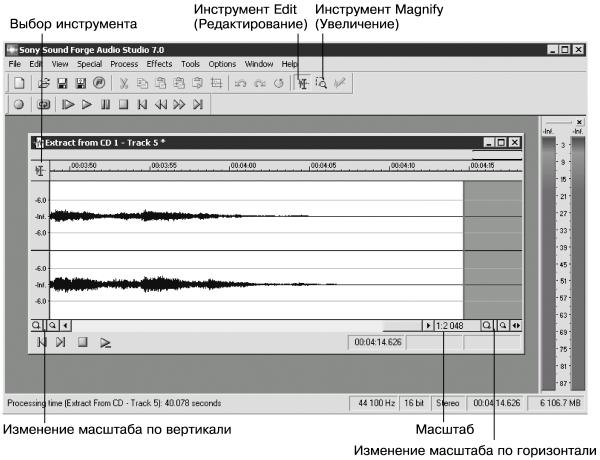600x460 pixels.
Task: Click the 00:03:55 ruler mark
Action: coord(164,166)
